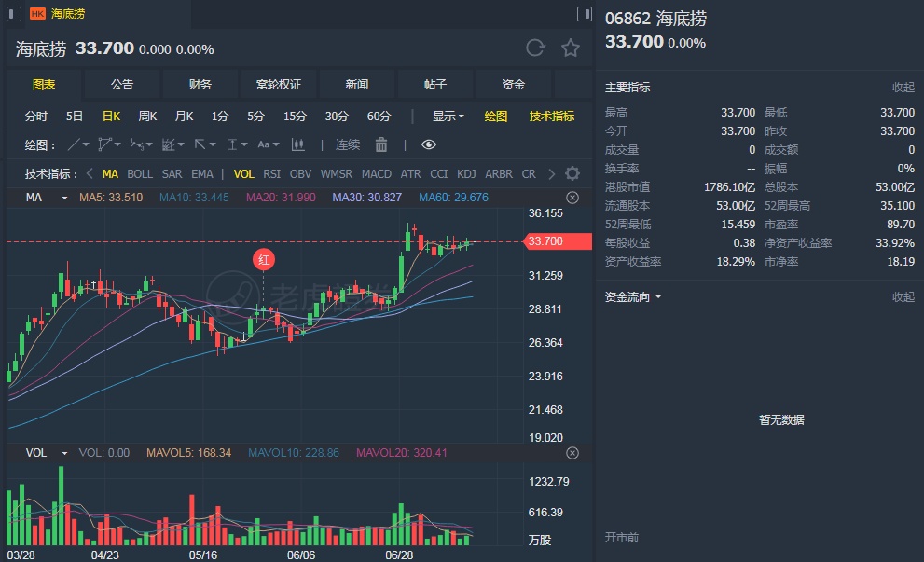Click the candlestick marker tool icon
The height and width of the screenshot is (562, 924).
tap(298, 144)
